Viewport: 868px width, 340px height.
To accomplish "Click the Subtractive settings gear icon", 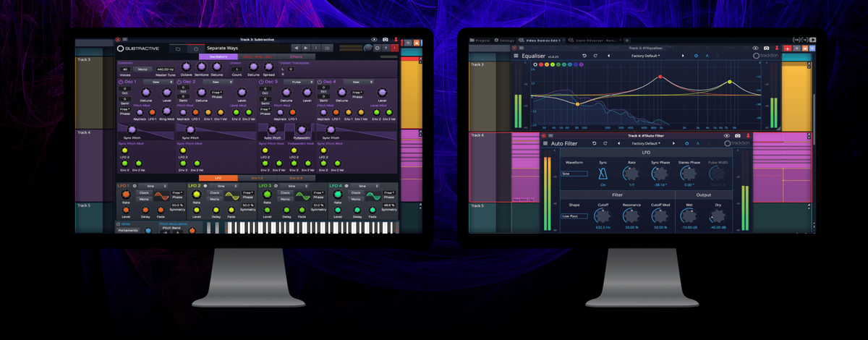I will click(378, 48).
